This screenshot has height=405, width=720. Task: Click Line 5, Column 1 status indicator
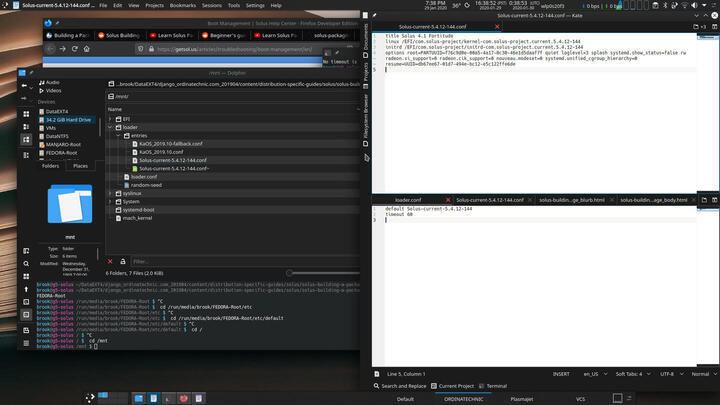coord(406,374)
